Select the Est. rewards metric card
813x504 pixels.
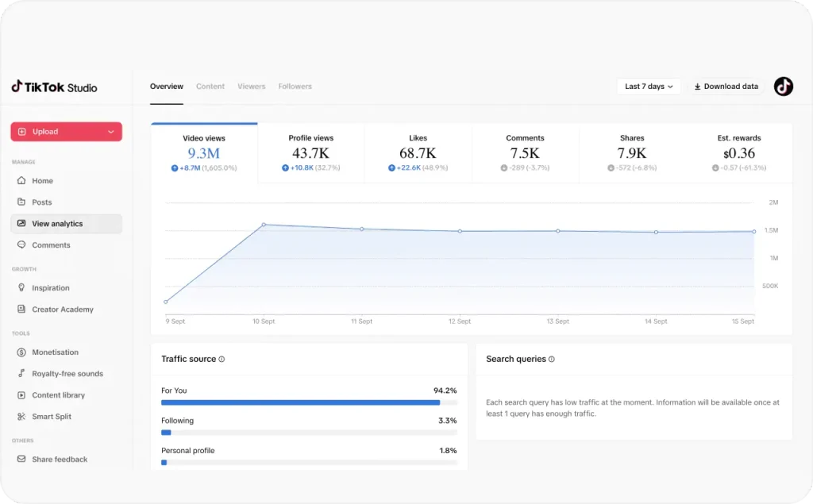coord(739,153)
